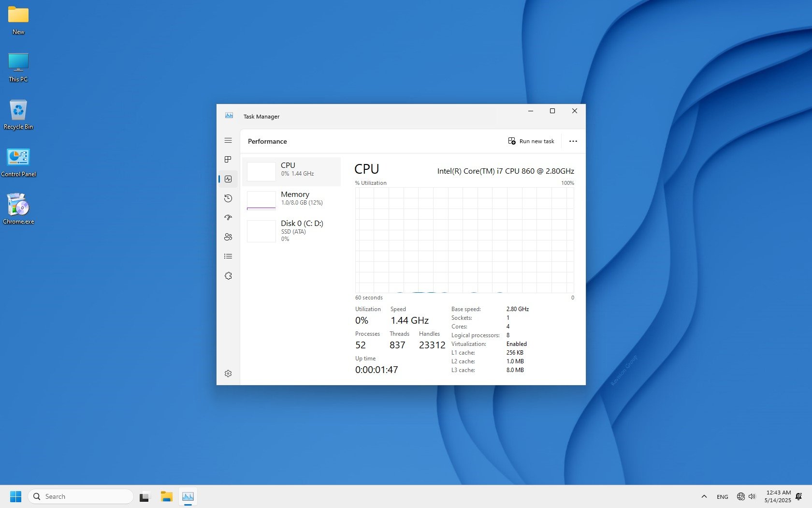This screenshot has width=812, height=508.
Task: Show hidden icons in system tray
Action: 704,496
